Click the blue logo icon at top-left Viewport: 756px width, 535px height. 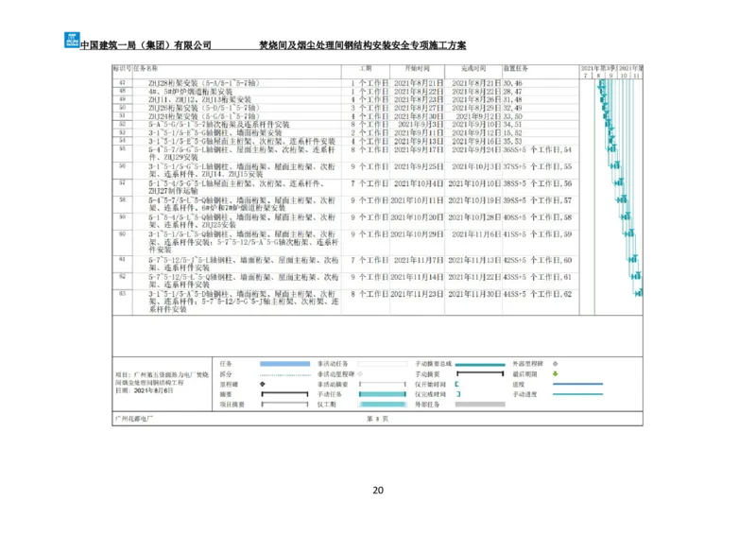pyautogui.click(x=71, y=41)
